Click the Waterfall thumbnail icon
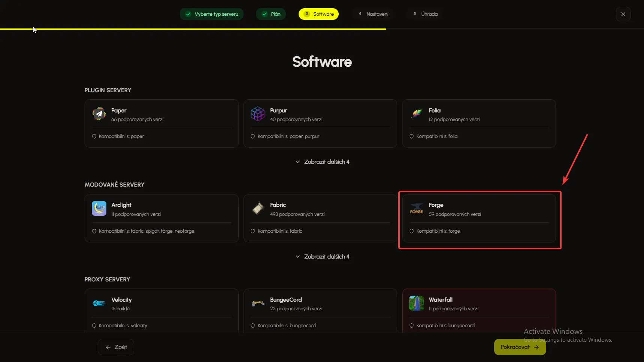 [x=417, y=303]
